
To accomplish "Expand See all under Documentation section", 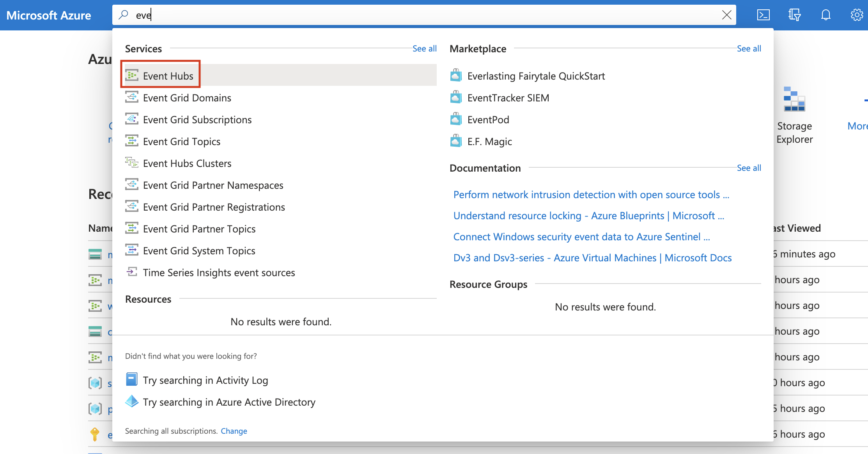I will (749, 168).
